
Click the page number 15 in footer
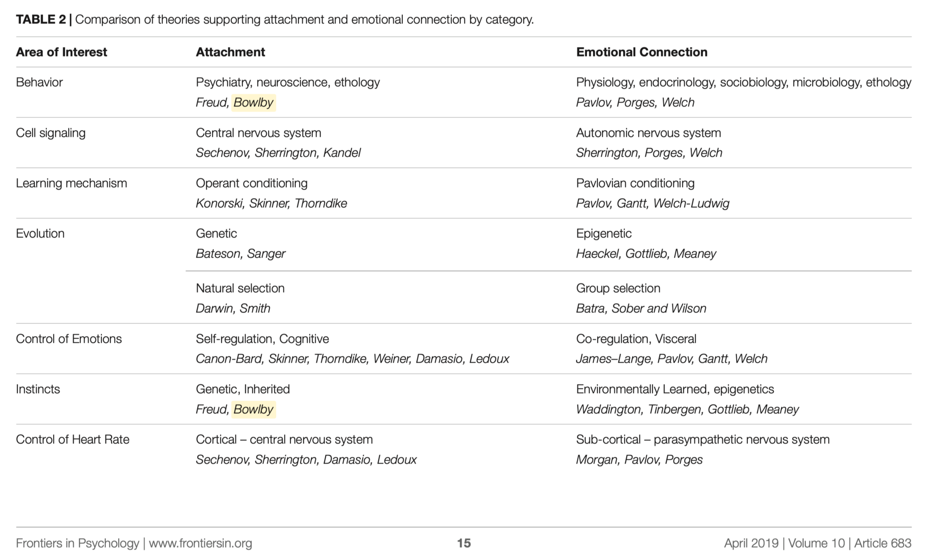(464, 543)
